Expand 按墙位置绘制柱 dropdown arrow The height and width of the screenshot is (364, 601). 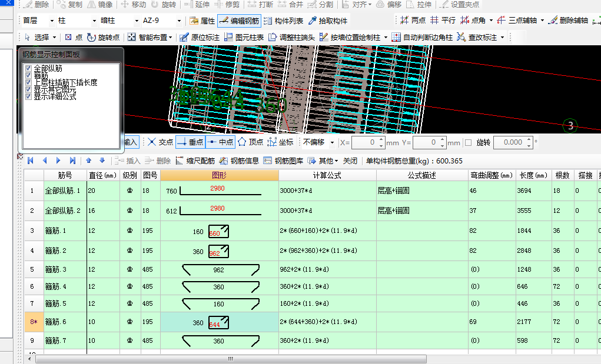click(386, 38)
